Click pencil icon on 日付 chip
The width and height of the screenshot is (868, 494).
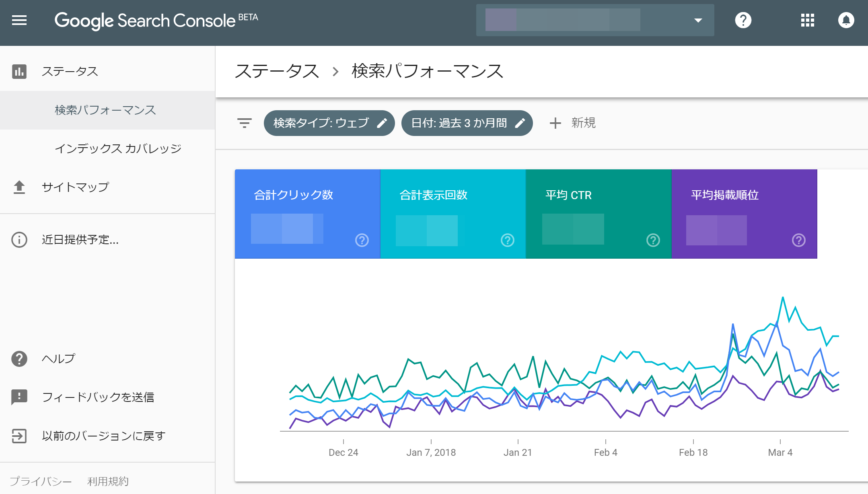point(520,123)
